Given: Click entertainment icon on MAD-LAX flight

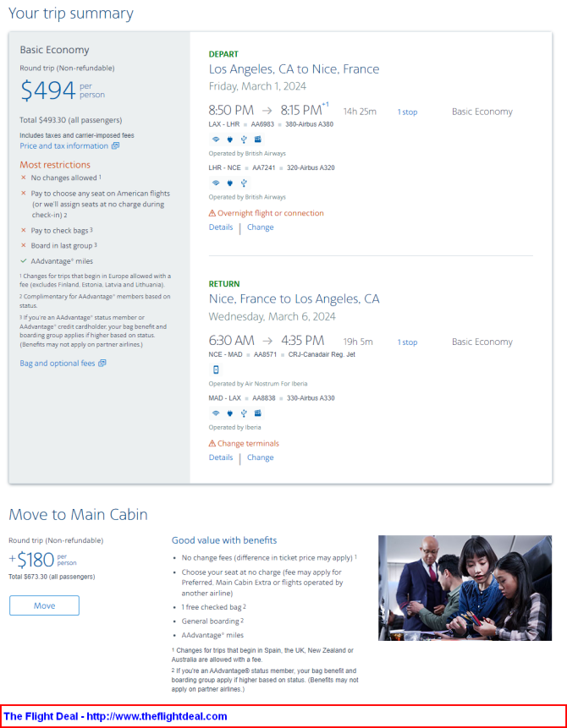Looking at the screenshot, I should (x=258, y=413).
